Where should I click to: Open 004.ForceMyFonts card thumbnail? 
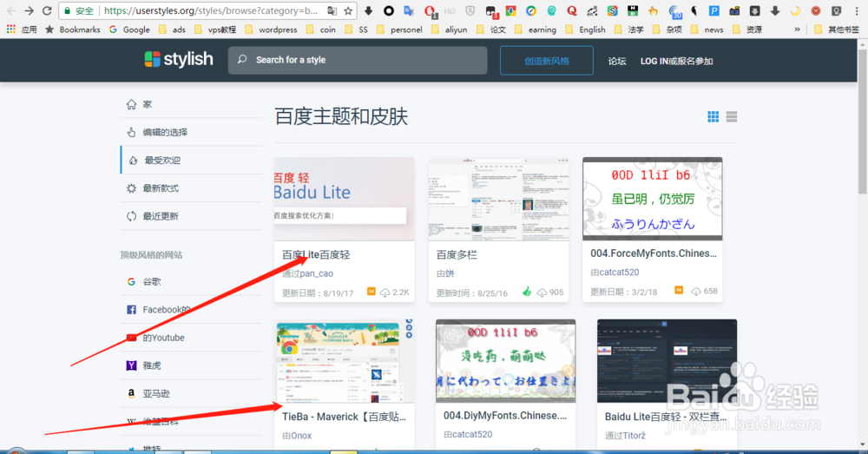pyautogui.click(x=652, y=199)
